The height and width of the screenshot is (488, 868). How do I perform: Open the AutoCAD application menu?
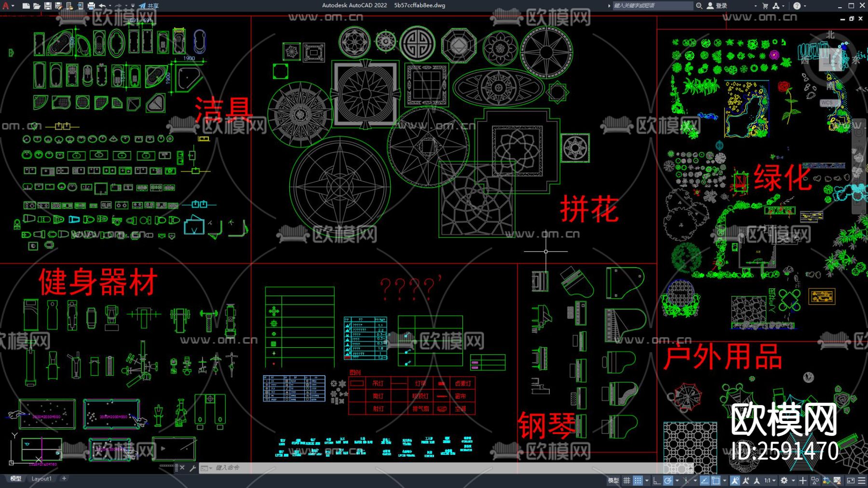(5, 6)
